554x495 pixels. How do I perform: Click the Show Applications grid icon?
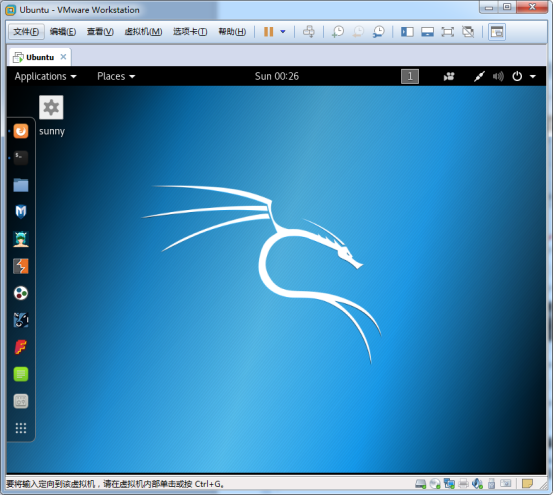(21, 428)
